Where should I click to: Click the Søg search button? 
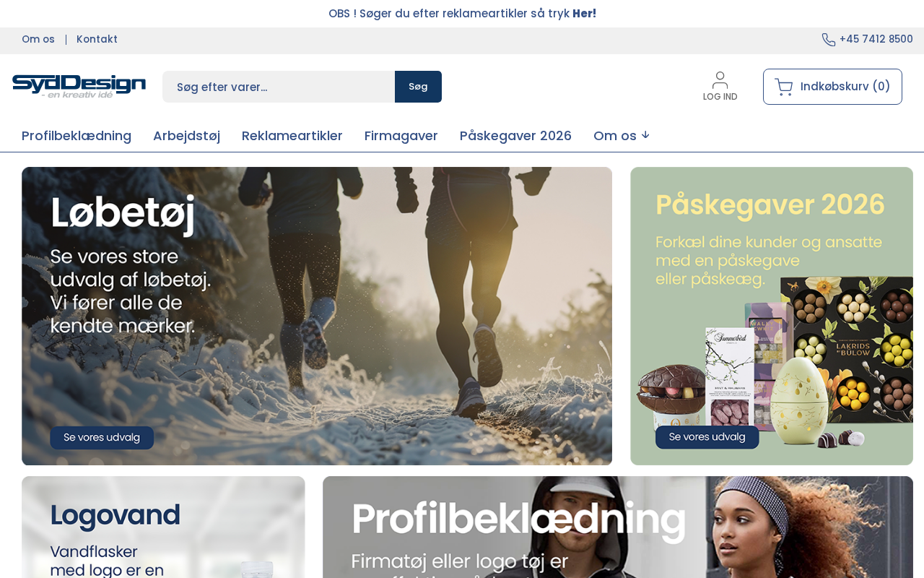tap(418, 87)
